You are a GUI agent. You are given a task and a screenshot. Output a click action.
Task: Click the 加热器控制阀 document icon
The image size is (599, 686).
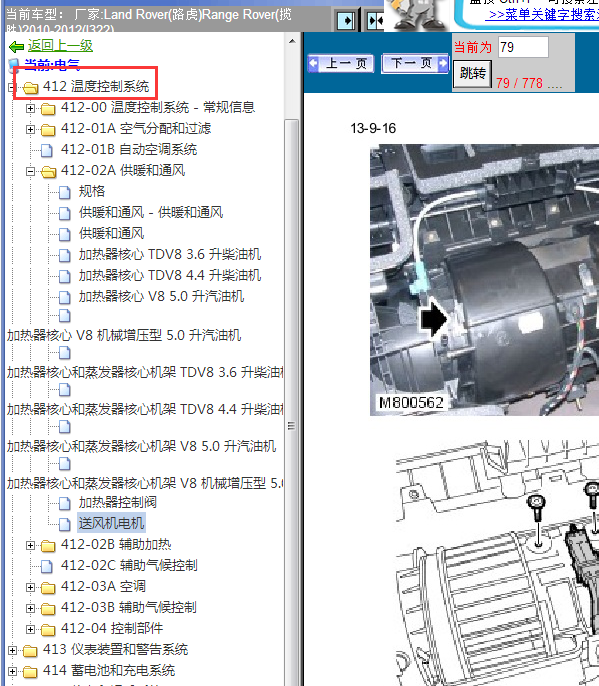pos(65,503)
